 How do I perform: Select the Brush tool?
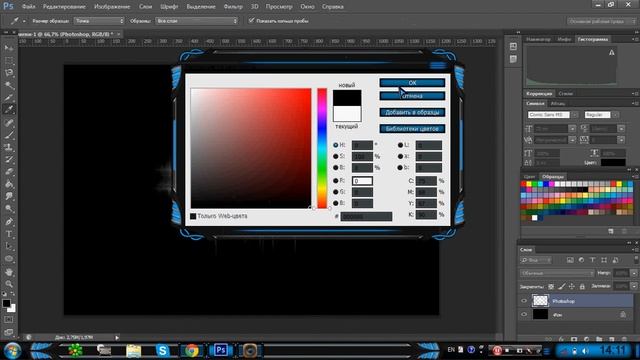coord(9,135)
